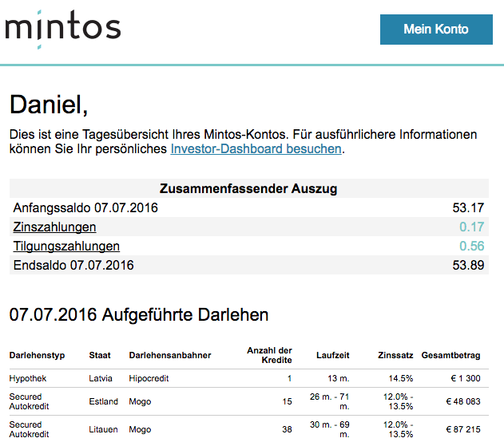Click Secured Autokredit in the Estland row
This screenshot has width=504, height=442.
pyautogui.click(x=29, y=401)
